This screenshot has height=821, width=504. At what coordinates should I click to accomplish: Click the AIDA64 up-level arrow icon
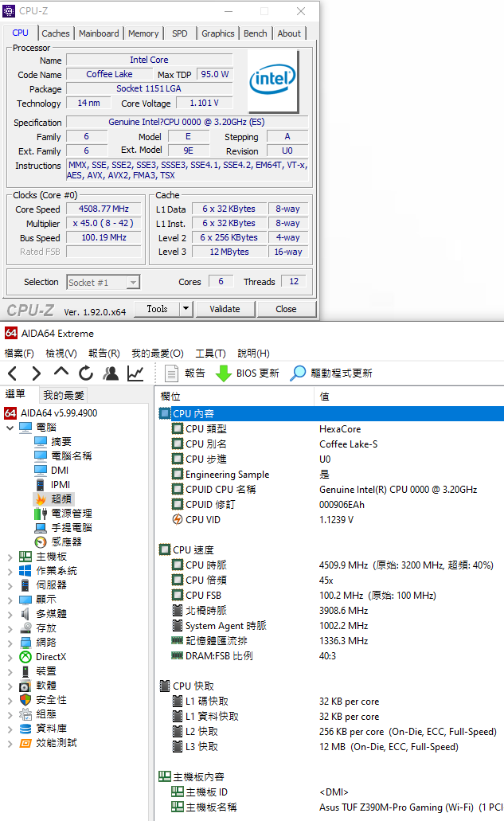61,373
